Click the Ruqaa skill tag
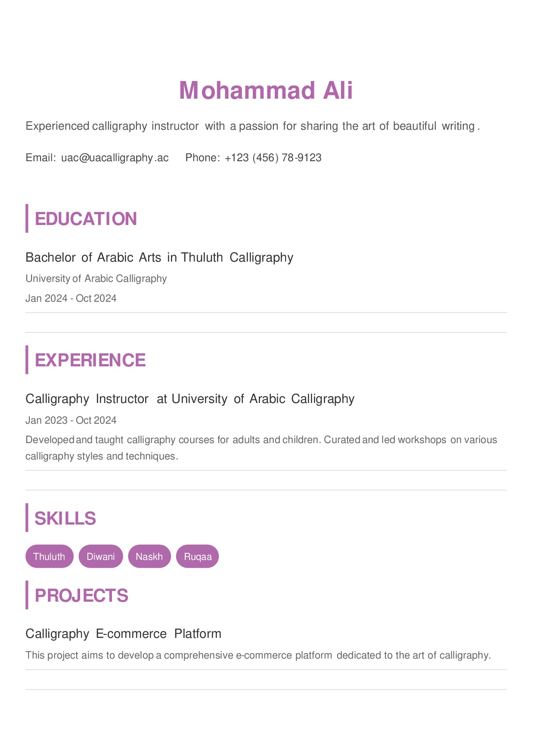This screenshot has width=534, height=756. point(198,556)
